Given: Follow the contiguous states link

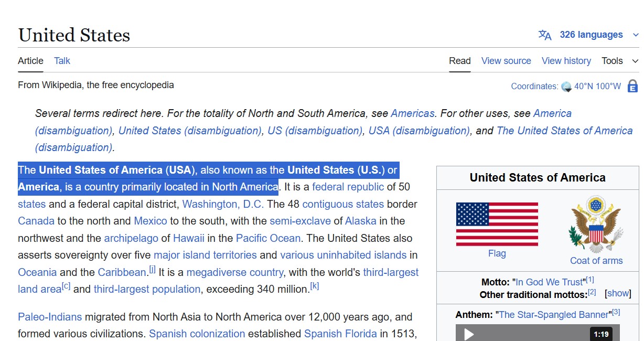Looking at the screenshot, I should pyautogui.click(x=343, y=204).
